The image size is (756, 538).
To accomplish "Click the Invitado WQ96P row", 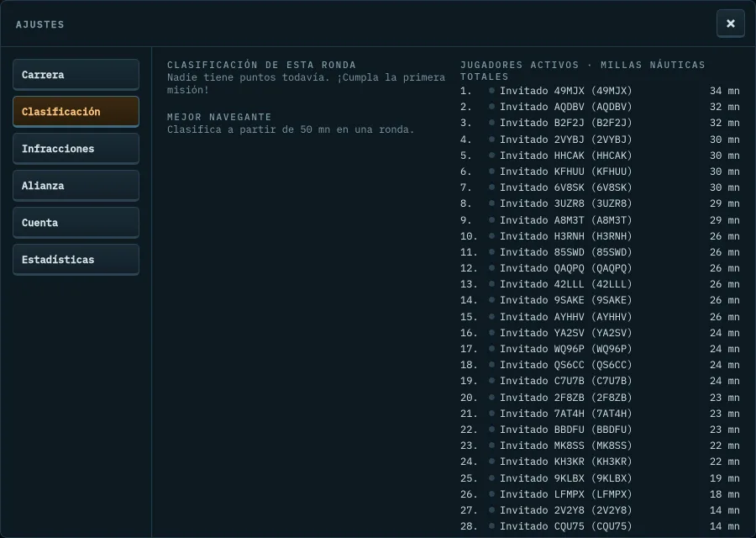I will click(x=600, y=348).
